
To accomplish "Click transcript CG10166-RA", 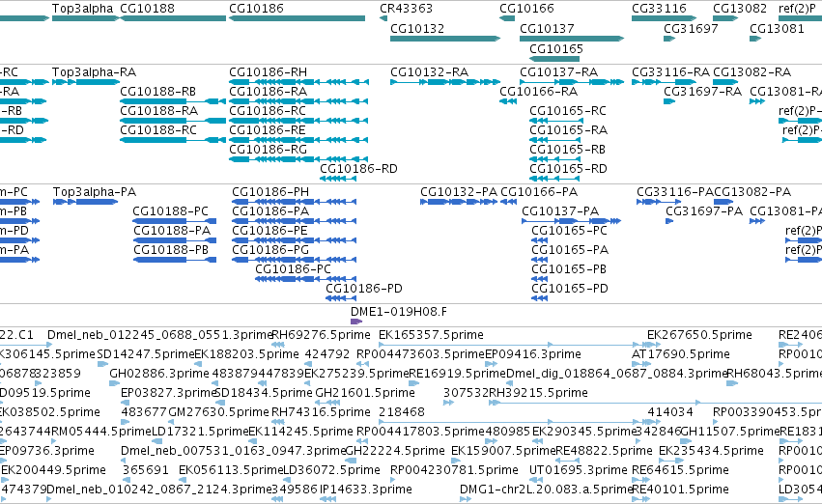I will [538, 91].
